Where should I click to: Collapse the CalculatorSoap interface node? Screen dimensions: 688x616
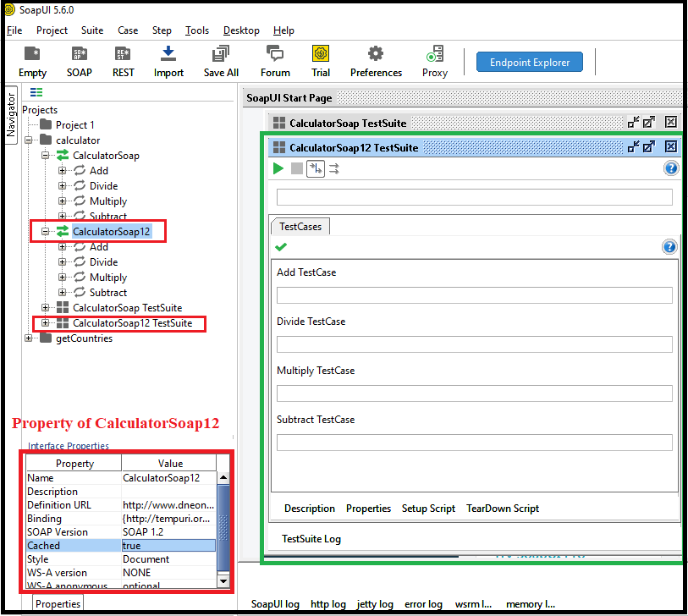pos(45,156)
